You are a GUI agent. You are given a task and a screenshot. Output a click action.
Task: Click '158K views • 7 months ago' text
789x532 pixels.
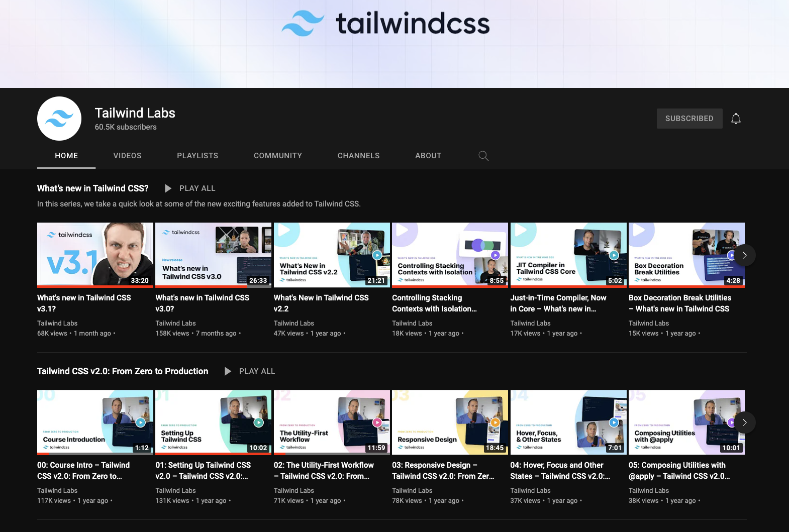click(196, 334)
